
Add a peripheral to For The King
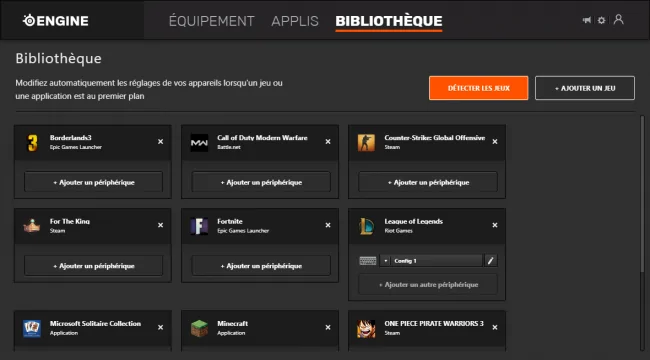(93, 265)
